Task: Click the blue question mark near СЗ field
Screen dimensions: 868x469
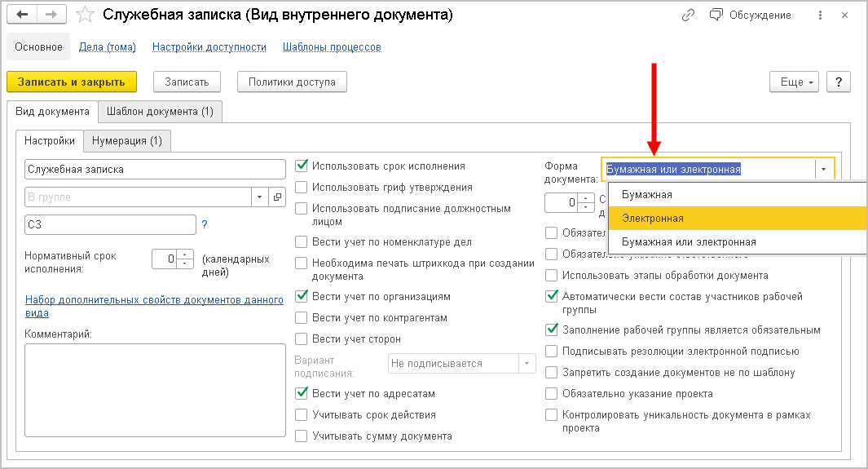Action: point(205,224)
